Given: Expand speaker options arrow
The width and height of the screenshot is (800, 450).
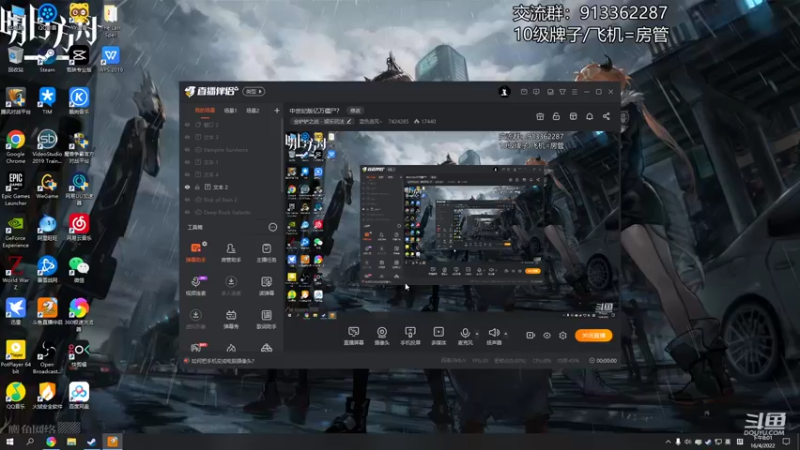Looking at the screenshot, I should coord(506,334).
